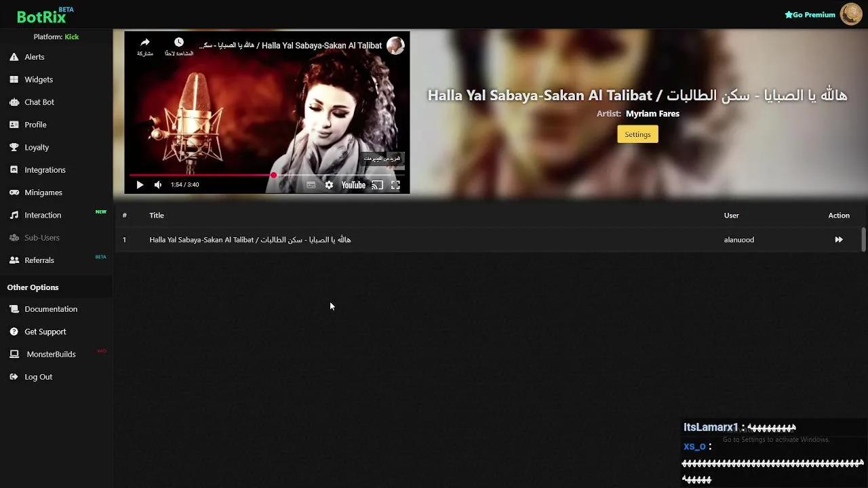This screenshot has width=868, height=488.
Task: Click the Get Support question icon
Action: tap(14, 331)
